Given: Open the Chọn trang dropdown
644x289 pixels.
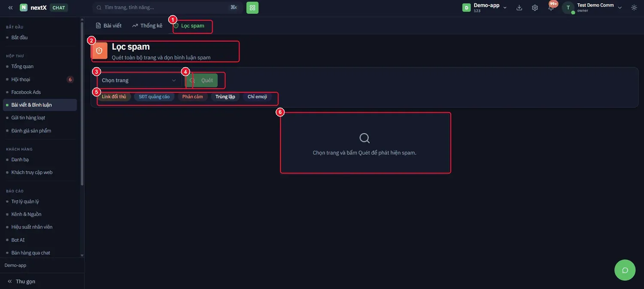Looking at the screenshot, I should 139,80.
